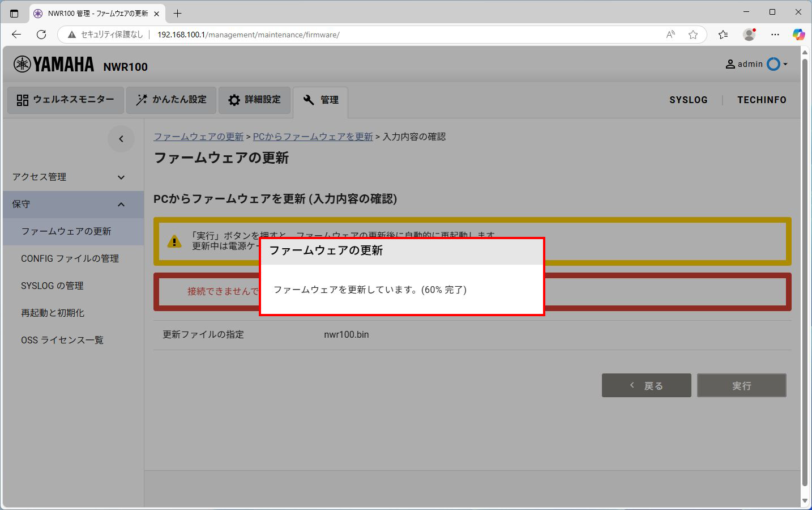Screen dimensions: 812x510
Task: Click the browser back arrow icon
Action: point(16,35)
